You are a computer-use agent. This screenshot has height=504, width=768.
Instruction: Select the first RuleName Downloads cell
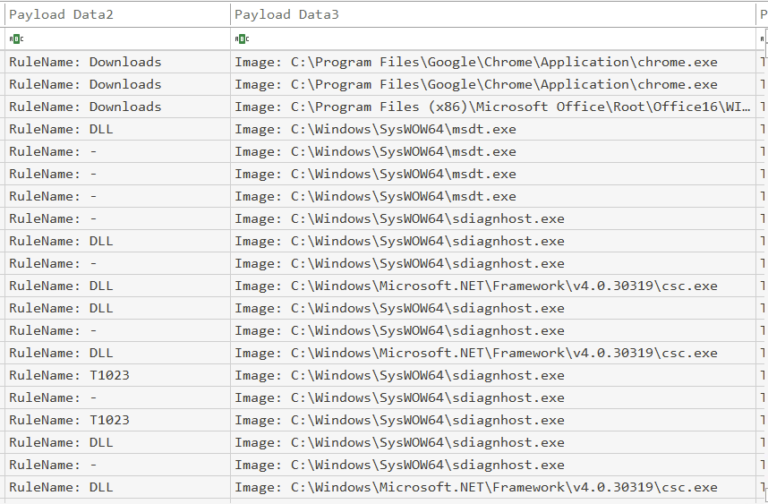coord(85,62)
